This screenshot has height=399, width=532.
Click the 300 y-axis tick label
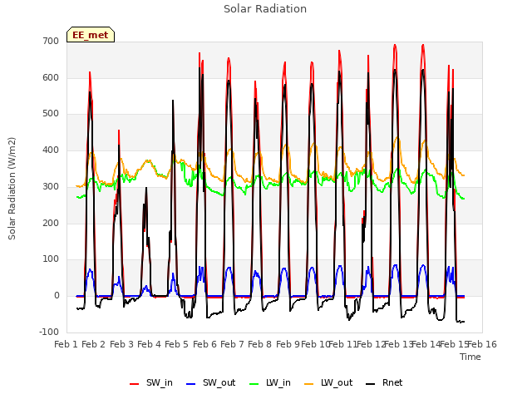[51, 186]
